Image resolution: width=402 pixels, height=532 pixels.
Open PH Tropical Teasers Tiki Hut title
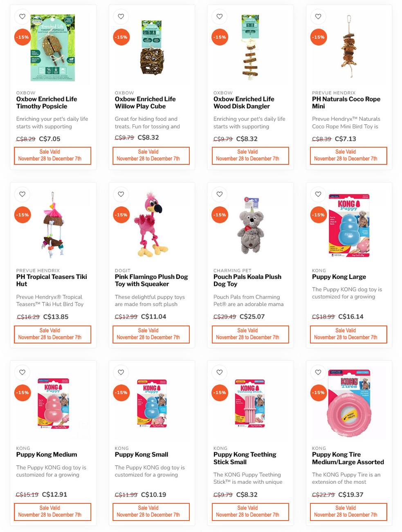[x=52, y=280]
